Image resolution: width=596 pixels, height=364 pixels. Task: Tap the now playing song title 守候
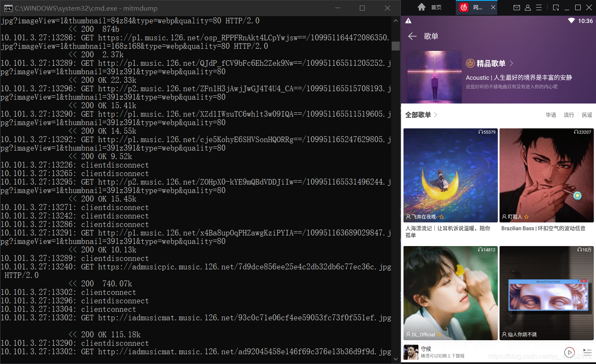426,349
